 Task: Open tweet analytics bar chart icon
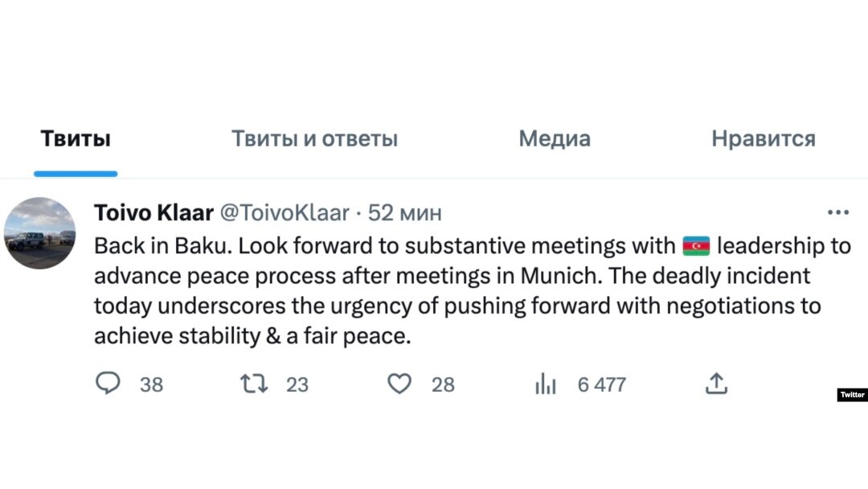tap(546, 385)
